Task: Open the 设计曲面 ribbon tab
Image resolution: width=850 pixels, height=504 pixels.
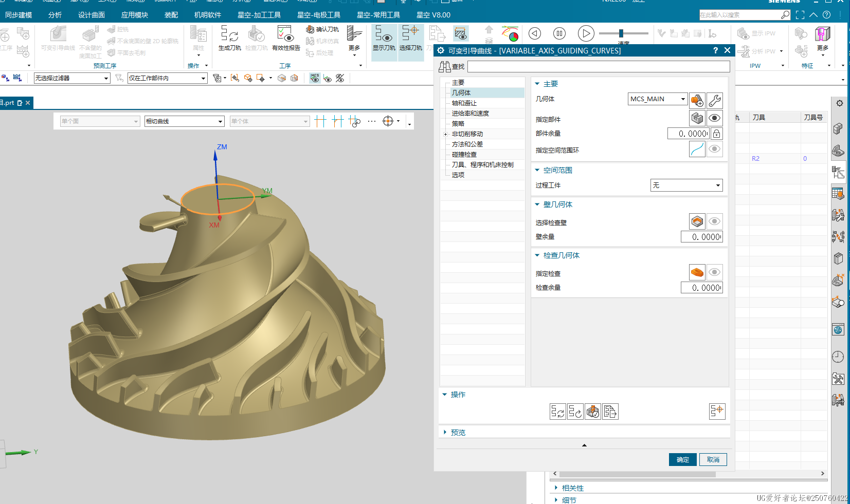Action: [x=92, y=15]
